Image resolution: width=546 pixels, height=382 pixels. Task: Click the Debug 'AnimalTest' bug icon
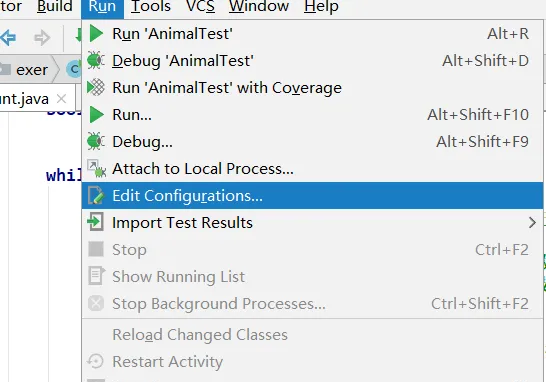tap(96, 61)
